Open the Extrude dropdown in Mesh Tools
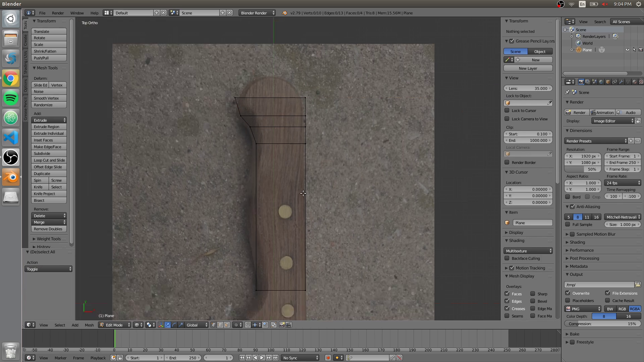 [x=49, y=120]
